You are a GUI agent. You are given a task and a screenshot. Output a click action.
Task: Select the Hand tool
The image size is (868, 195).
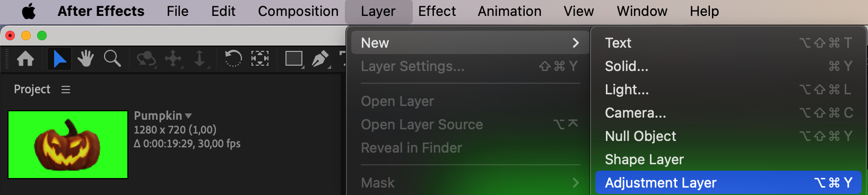click(x=85, y=58)
